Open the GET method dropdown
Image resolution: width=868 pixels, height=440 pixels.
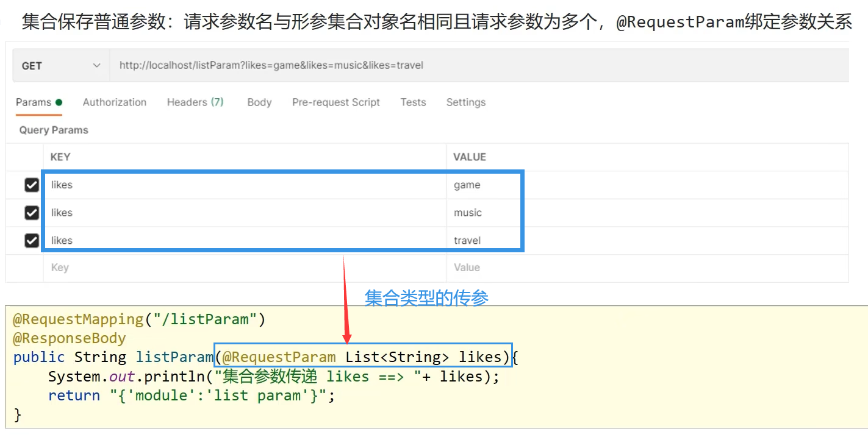(60, 66)
